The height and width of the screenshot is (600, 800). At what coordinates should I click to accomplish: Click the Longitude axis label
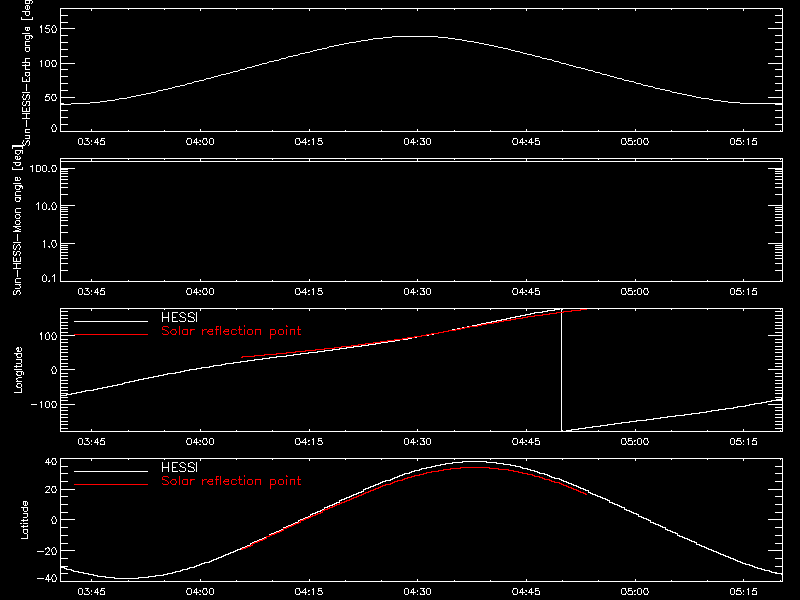pyautogui.click(x=18, y=370)
